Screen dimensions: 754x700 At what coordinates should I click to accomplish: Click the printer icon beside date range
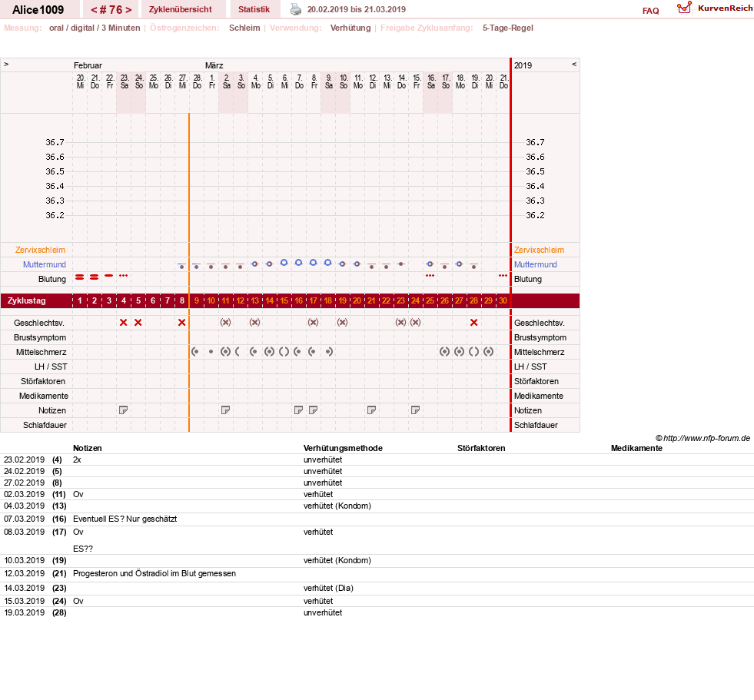[296, 9]
